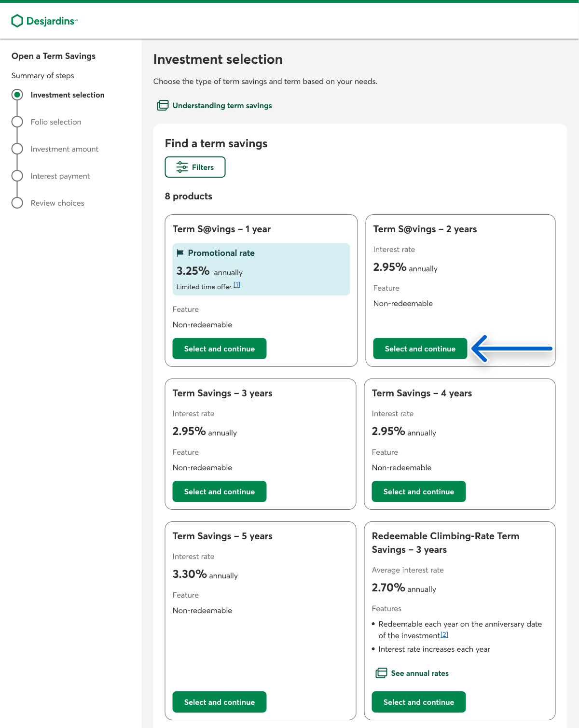
Task: Choose Redeemable Climbing-Rate Term Savings and continue
Action: (418, 702)
